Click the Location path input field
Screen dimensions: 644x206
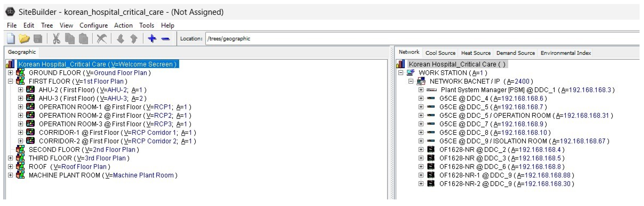[x=423, y=39]
